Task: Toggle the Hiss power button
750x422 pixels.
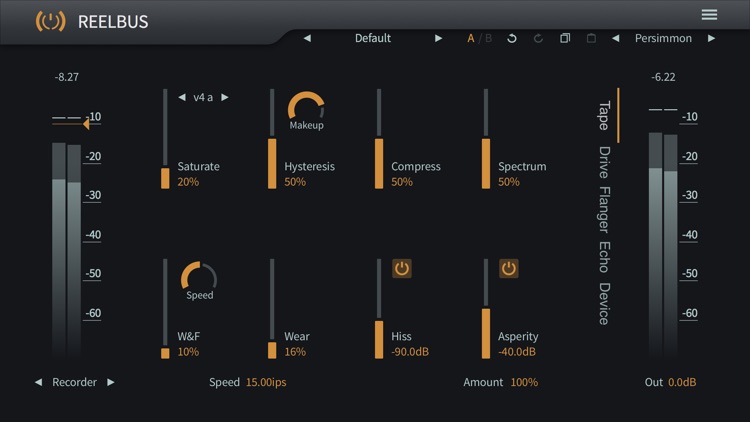Action: 402,268
